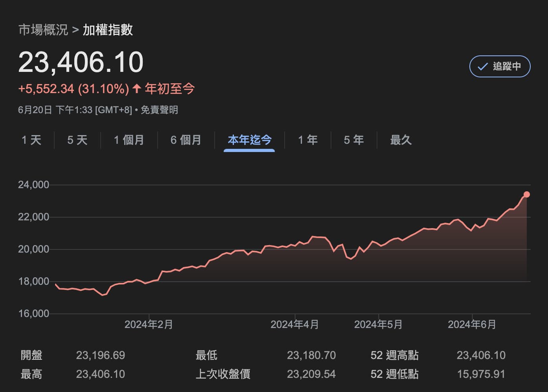
Task: Show the 6 個月 chart range
Action: point(186,140)
